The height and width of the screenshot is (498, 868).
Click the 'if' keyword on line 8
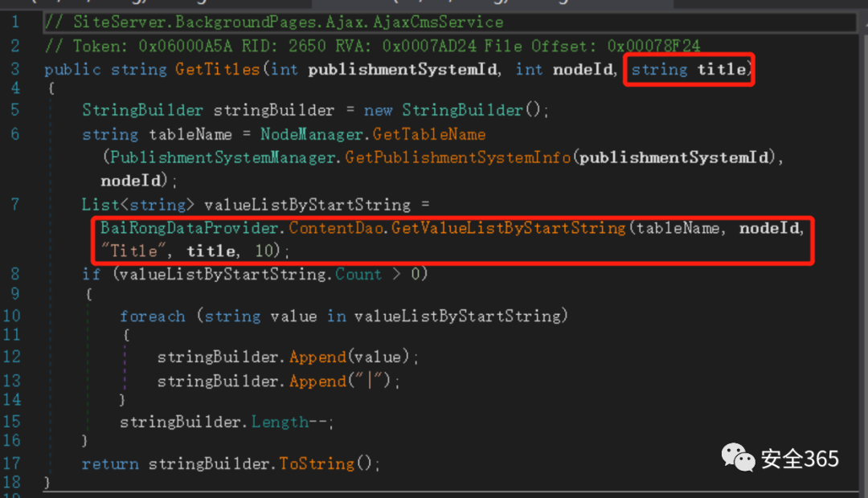[x=92, y=274]
